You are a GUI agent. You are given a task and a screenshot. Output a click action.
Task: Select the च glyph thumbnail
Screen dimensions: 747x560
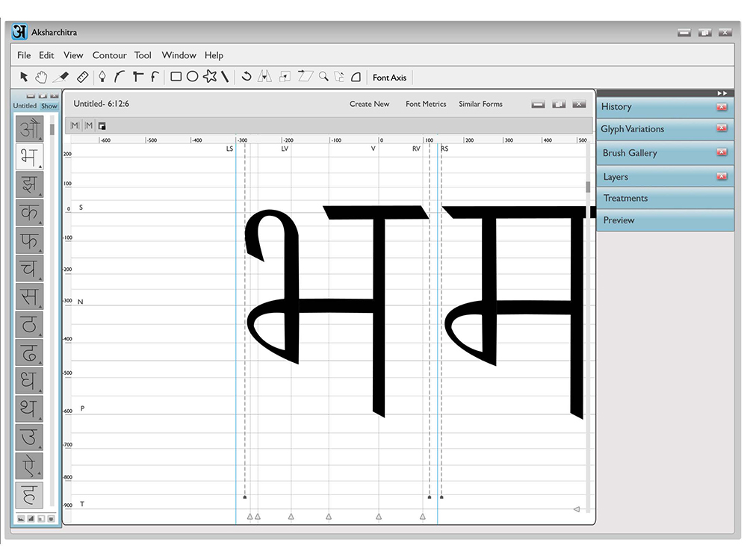[30, 269]
